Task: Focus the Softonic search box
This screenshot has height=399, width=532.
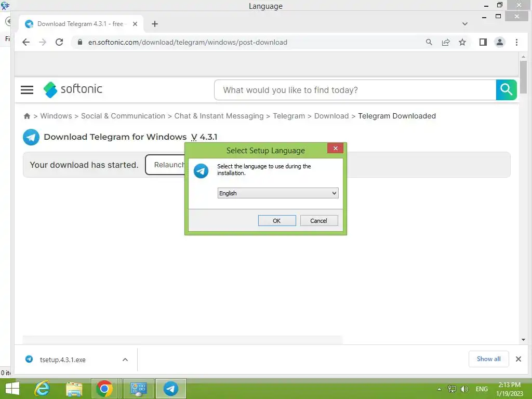Action: (x=355, y=90)
